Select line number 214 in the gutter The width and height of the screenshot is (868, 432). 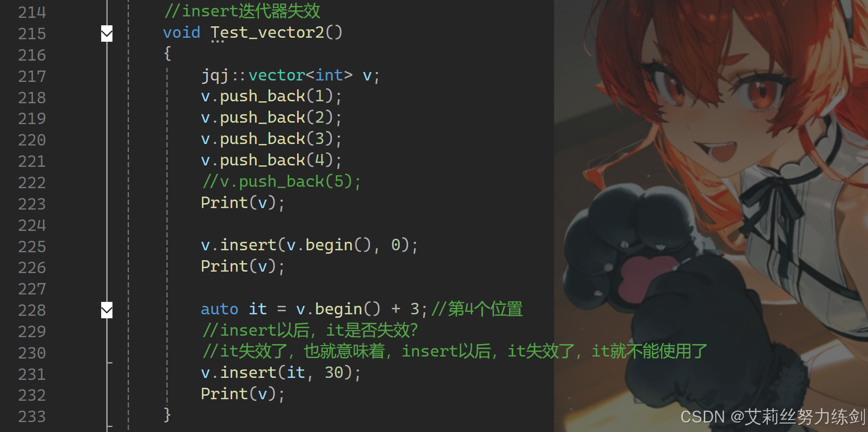[32, 12]
